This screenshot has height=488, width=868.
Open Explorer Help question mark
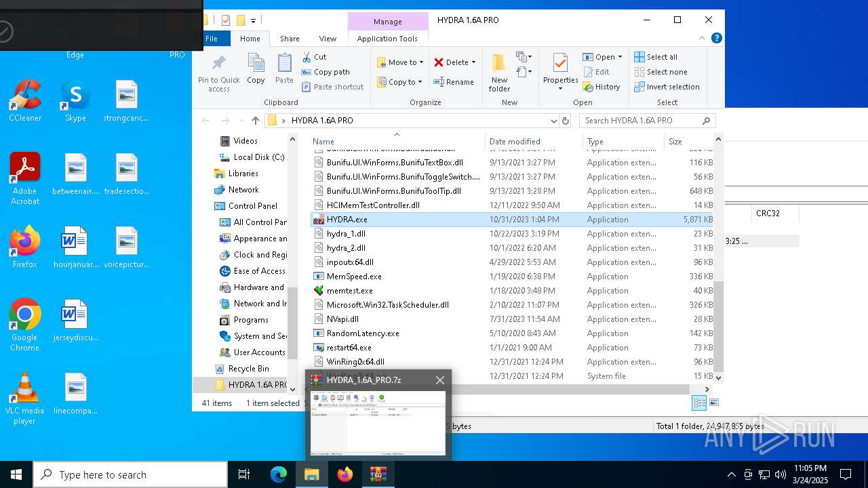pyautogui.click(x=717, y=39)
